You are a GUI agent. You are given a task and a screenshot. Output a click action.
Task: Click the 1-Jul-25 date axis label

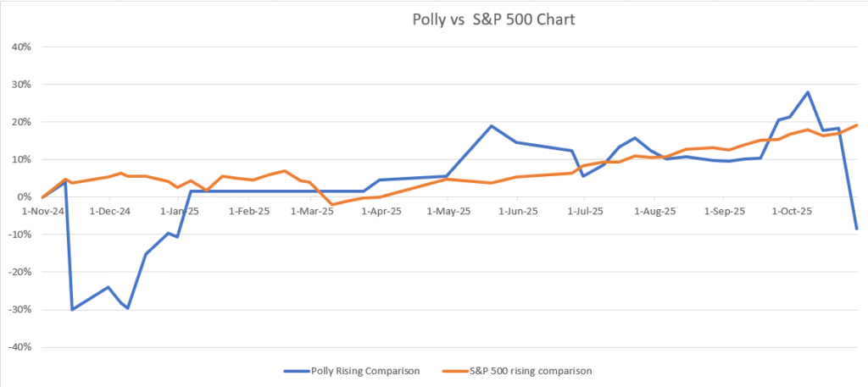click(585, 211)
